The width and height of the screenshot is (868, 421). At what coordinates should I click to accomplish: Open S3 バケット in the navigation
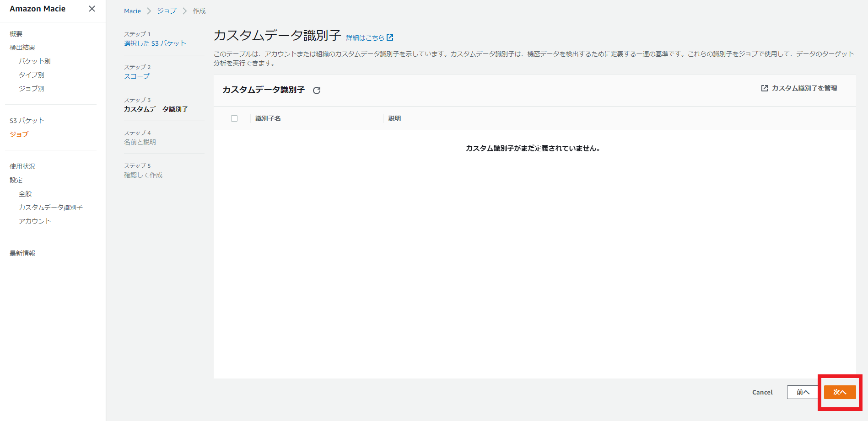(x=27, y=121)
